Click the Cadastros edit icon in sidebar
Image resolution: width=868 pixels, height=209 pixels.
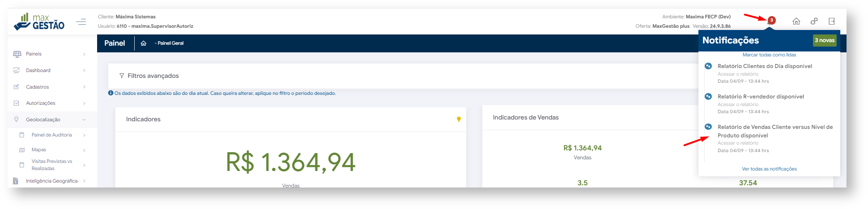(17, 87)
